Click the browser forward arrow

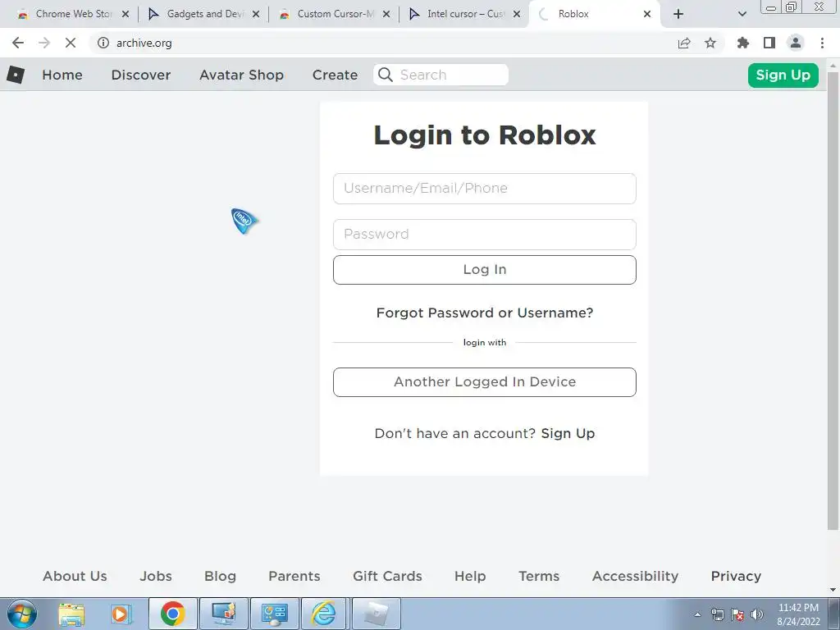coord(44,43)
